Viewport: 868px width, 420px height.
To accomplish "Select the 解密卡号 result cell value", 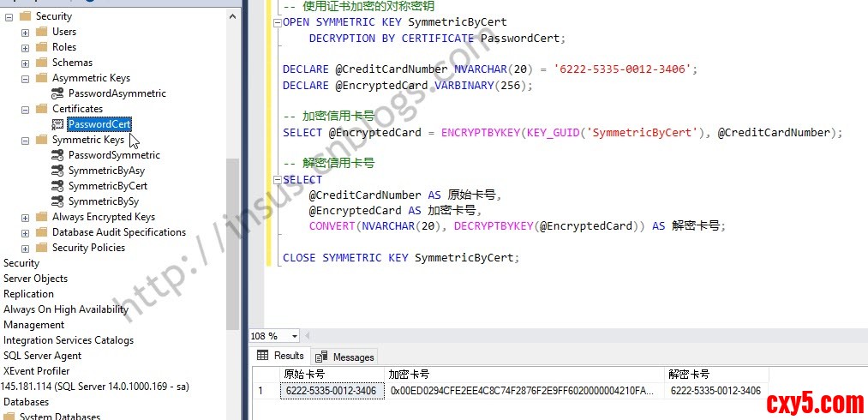I will pos(716,391).
